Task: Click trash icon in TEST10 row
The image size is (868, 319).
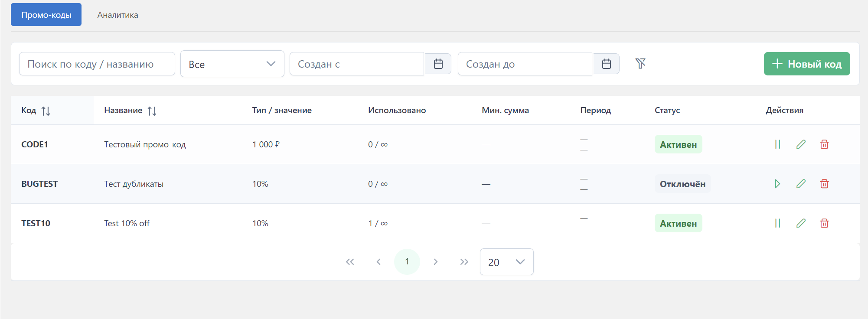Action: tap(824, 223)
